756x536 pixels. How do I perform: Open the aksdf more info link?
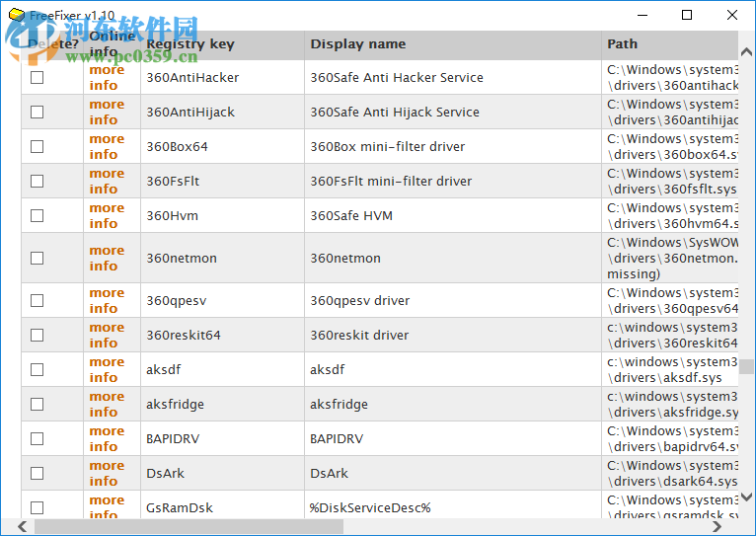[107, 370]
